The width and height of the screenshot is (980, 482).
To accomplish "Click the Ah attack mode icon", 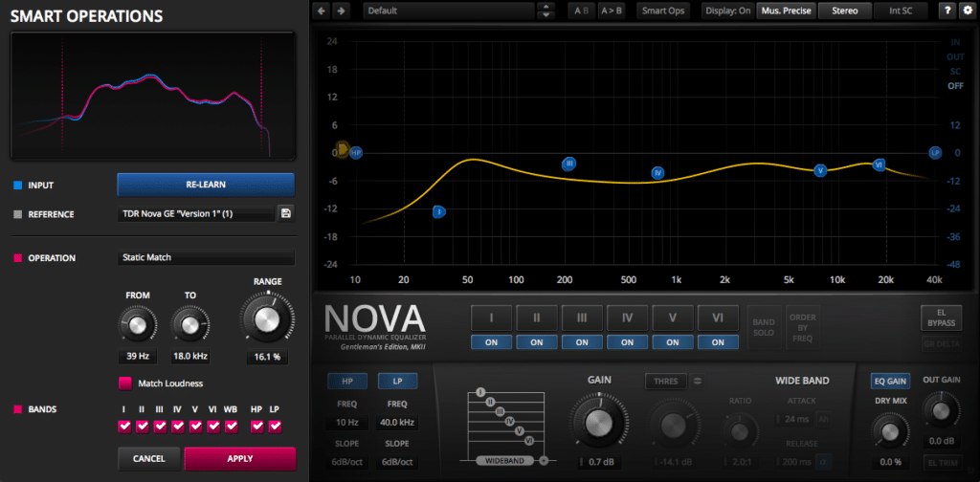I will (824, 419).
